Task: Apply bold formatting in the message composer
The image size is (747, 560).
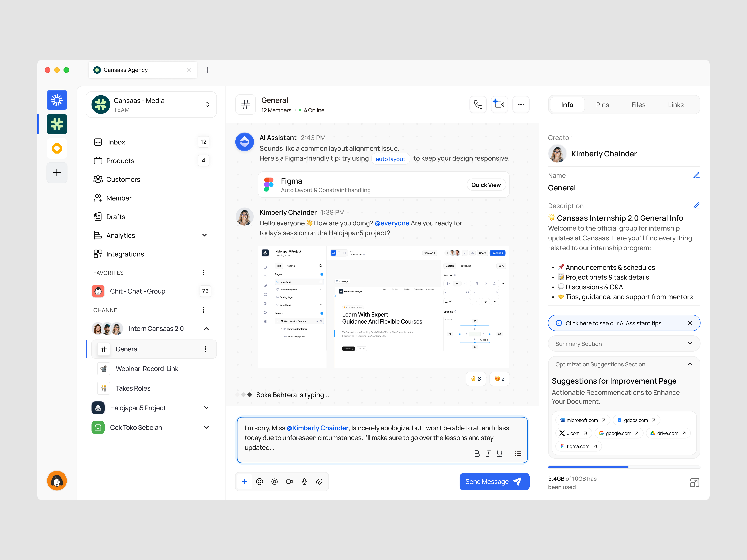Action: (477, 453)
